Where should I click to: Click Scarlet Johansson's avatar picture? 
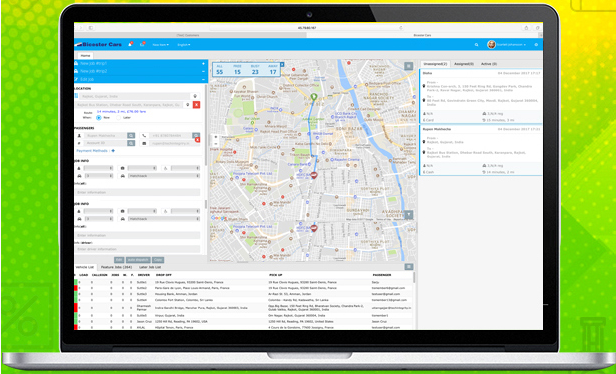[x=491, y=44]
